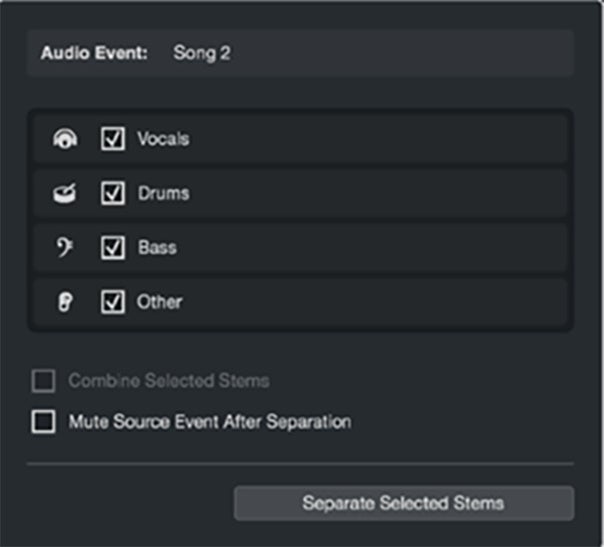Screen dimensions: 604x547
Task: Click the Drums label text
Action: click(163, 193)
